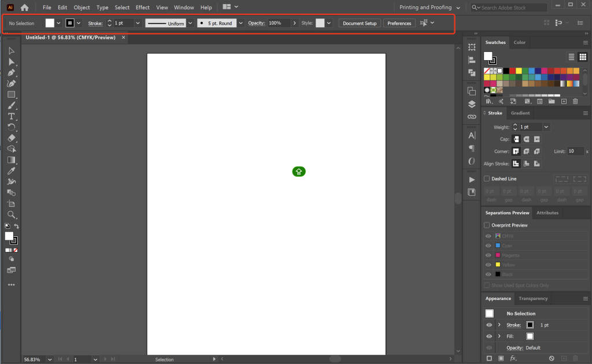Image resolution: width=592 pixels, height=364 pixels.
Task: Click the Preferences button
Action: coord(399,23)
